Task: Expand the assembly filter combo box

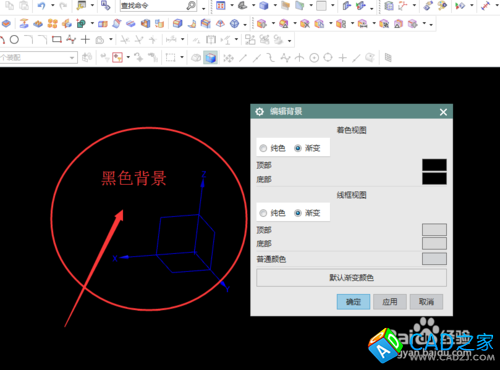Action: pos(72,58)
